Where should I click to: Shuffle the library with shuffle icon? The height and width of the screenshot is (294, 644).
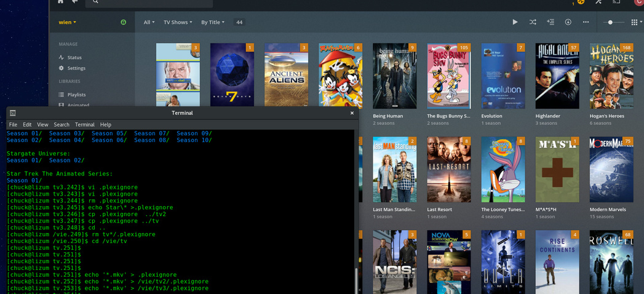pos(533,22)
